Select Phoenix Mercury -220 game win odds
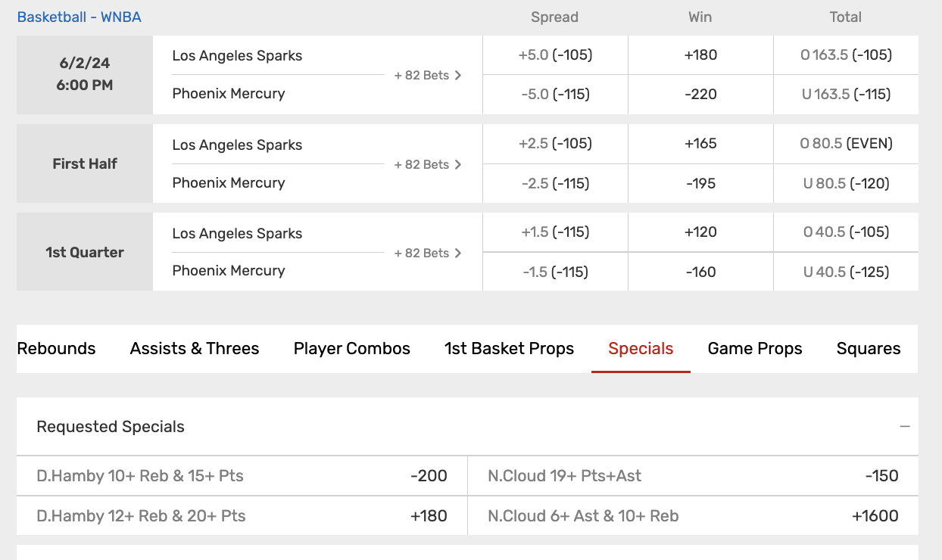 [x=700, y=95]
